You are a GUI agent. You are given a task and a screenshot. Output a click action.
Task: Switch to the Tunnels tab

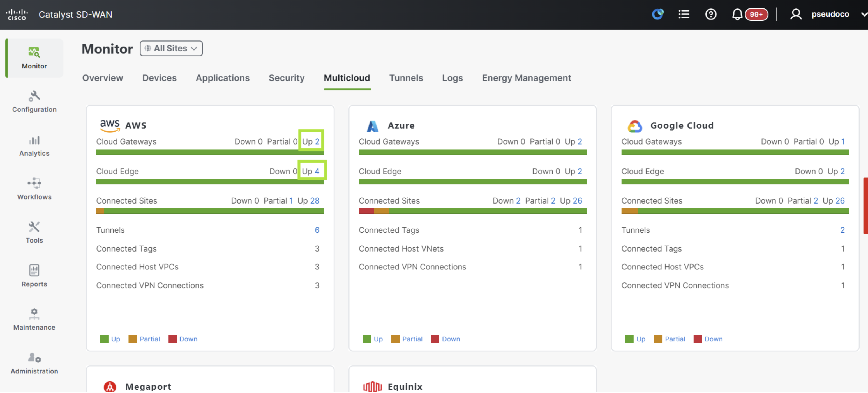tap(406, 78)
